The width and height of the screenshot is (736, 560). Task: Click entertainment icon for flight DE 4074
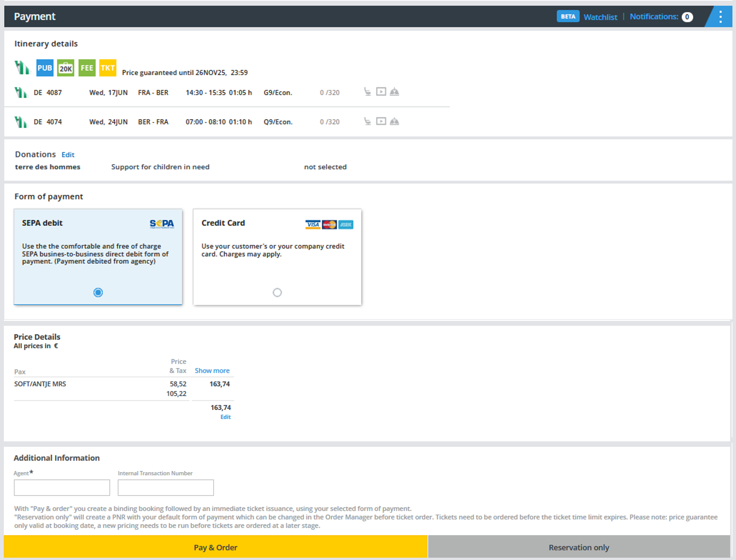point(381,121)
